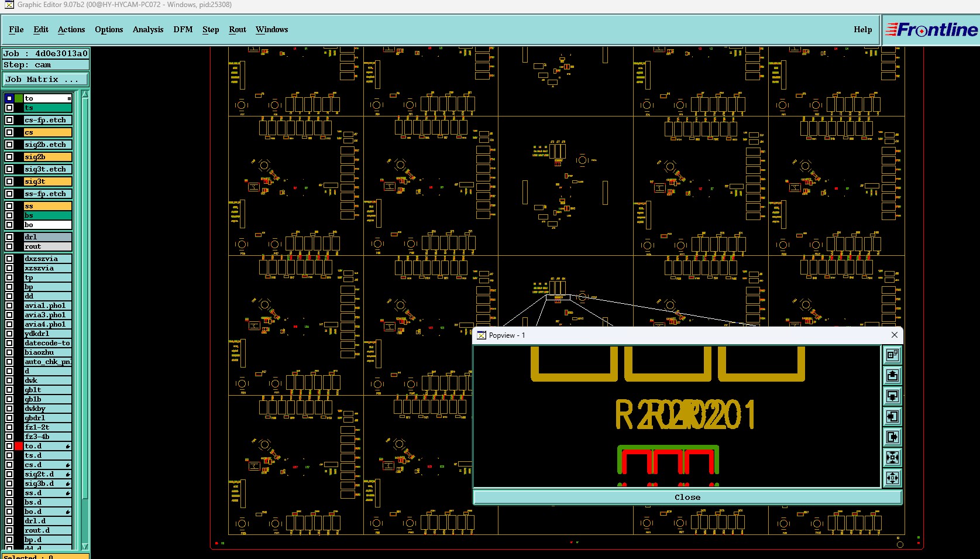Click Close in the Popview window
Screen dimensions: 980x559
point(687,497)
